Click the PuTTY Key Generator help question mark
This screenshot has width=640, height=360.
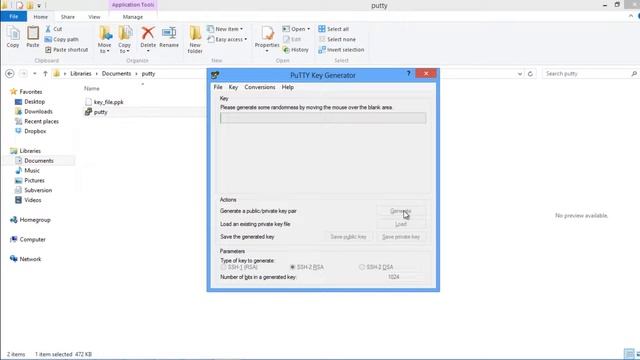[x=408, y=73]
